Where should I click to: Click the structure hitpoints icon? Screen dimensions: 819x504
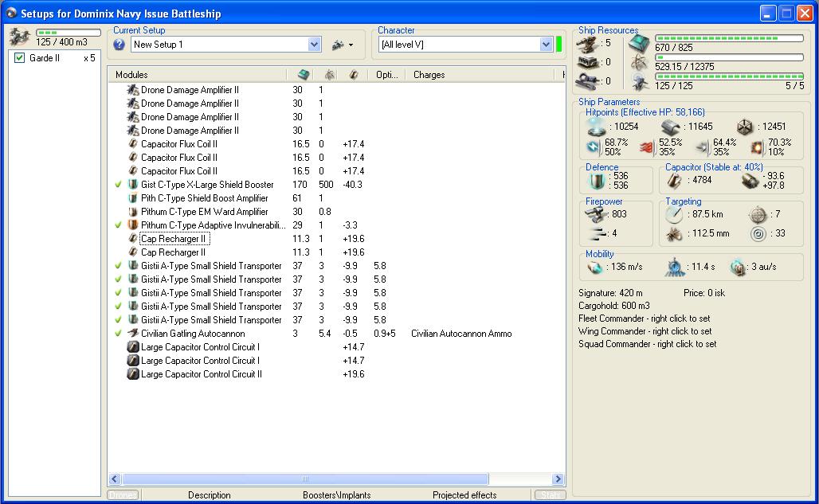click(743, 127)
